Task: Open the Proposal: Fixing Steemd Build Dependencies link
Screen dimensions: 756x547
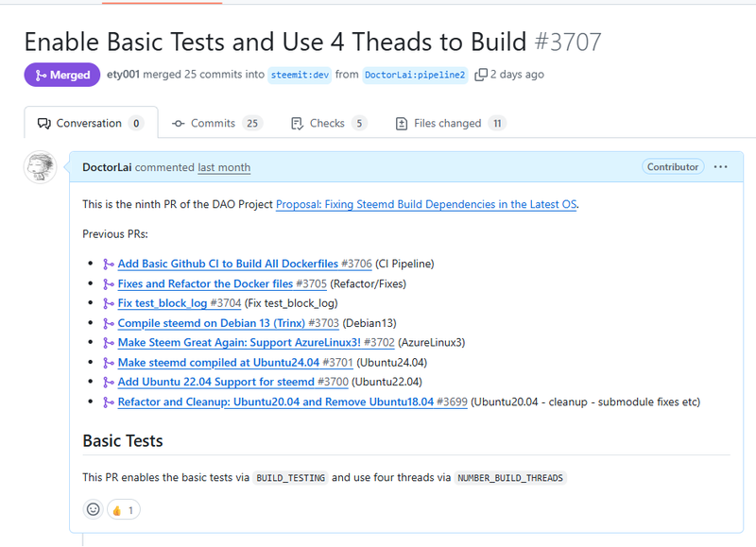Action: click(426, 204)
